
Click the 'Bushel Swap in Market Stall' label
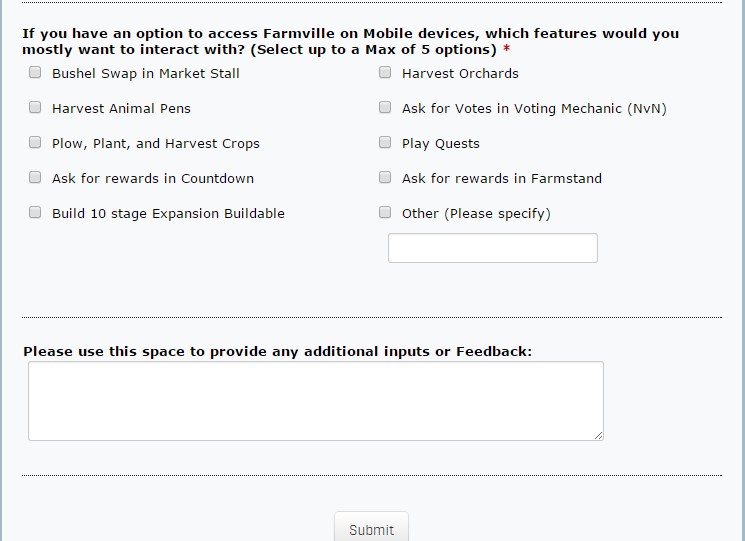coord(146,73)
